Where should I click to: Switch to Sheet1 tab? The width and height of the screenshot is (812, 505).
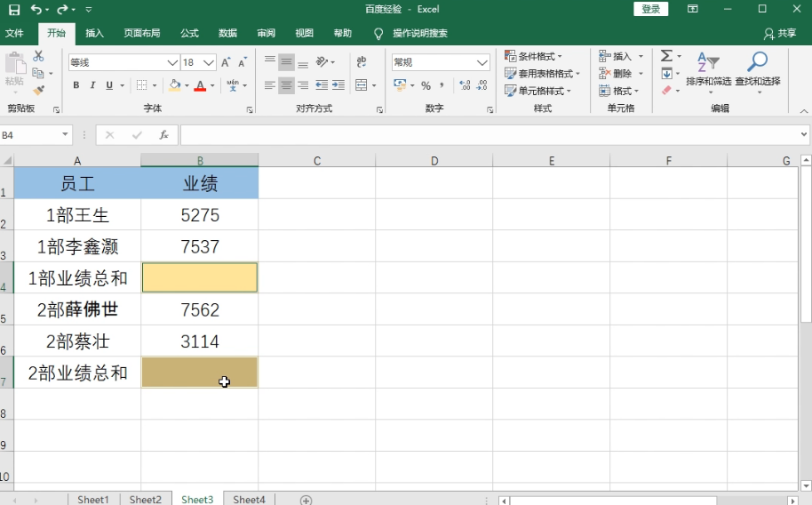click(x=93, y=500)
